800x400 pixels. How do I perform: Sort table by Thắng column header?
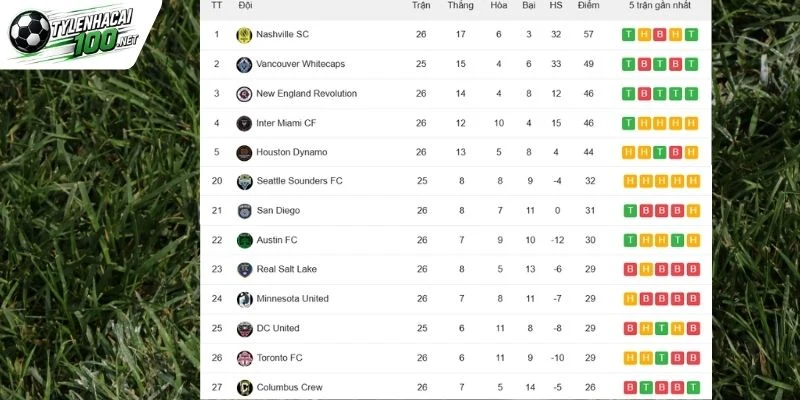click(x=460, y=6)
